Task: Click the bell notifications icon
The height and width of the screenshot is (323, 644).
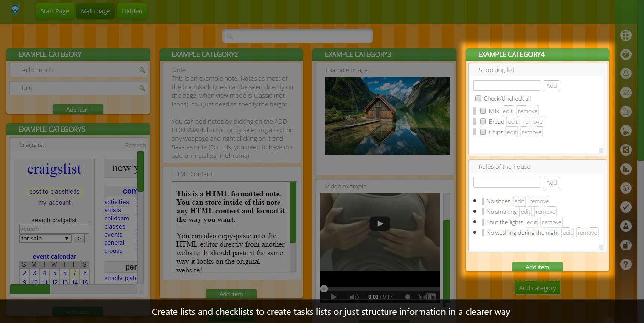Action: [x=625, y=73]
